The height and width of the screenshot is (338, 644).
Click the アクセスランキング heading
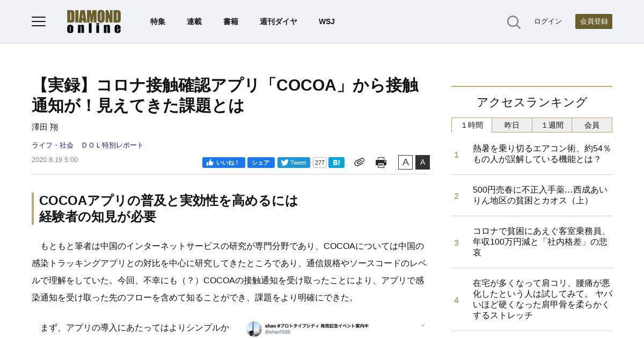tap(532, 102)
